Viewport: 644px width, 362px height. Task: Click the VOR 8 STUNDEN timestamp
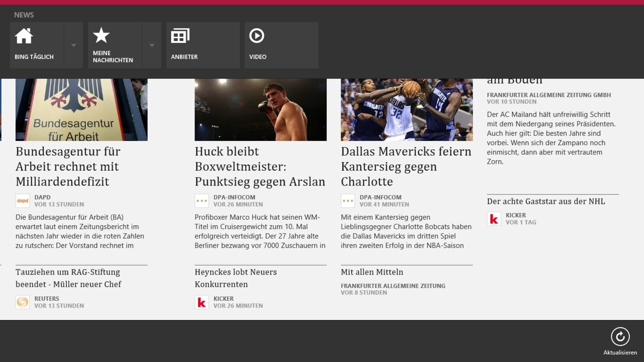[x=364, y=292]
